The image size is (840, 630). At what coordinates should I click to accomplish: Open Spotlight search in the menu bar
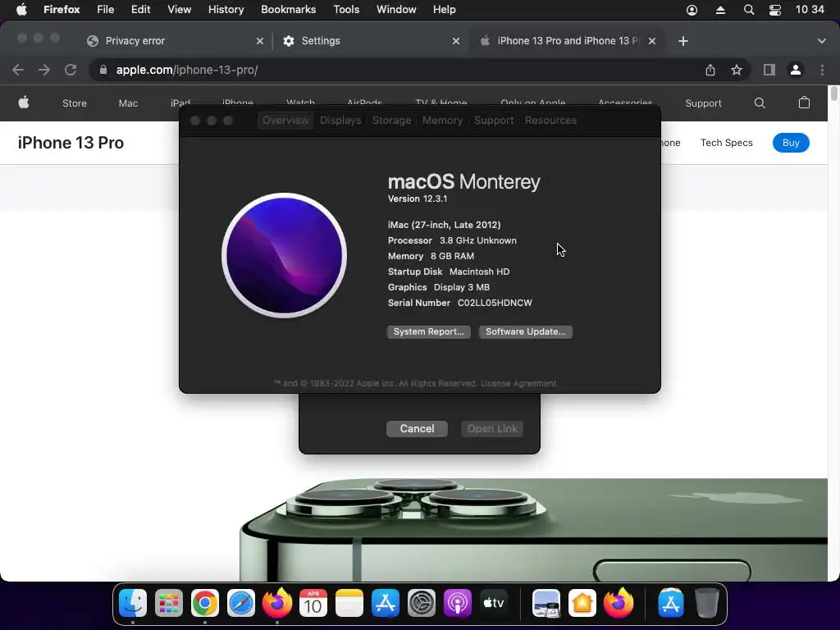tap(749, 10)
